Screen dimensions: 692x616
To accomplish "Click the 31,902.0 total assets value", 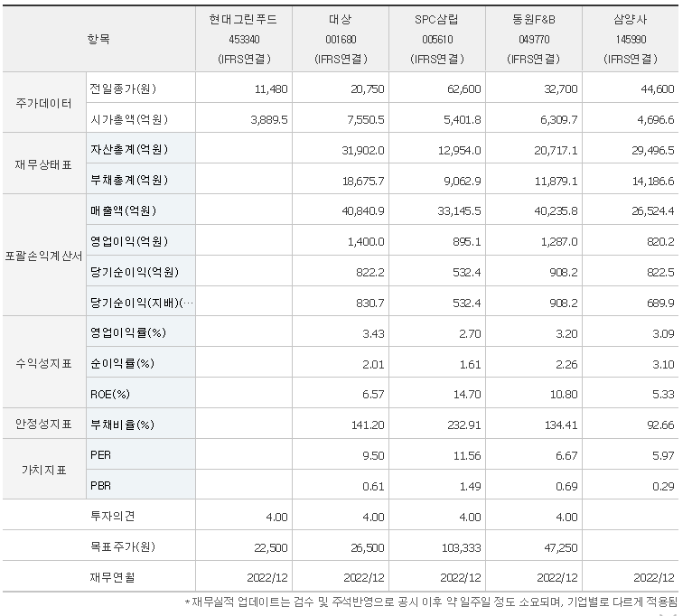I will click(363, 151).
